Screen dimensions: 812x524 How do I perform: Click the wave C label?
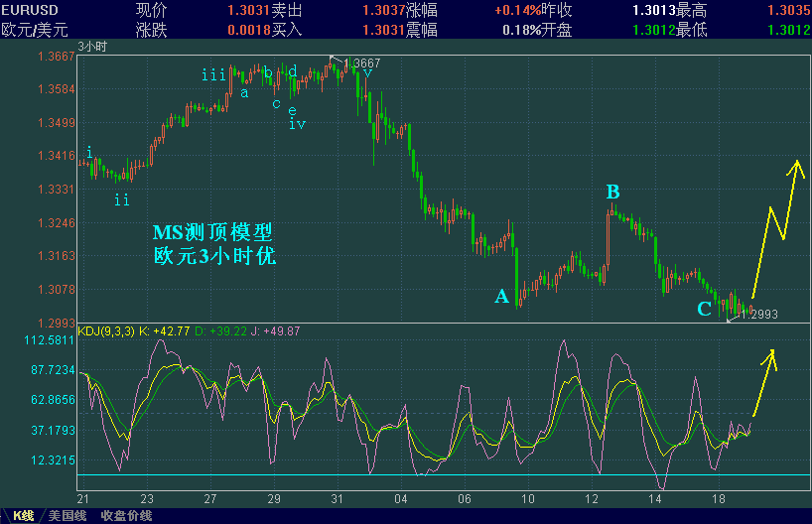(704, 309)
